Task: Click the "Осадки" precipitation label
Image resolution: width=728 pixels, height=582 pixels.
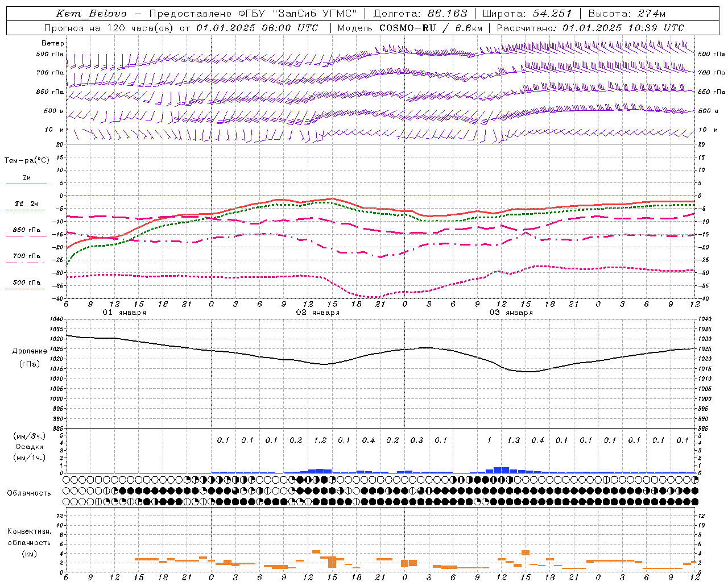Action: pyautogui.click(x=30, y=447)
